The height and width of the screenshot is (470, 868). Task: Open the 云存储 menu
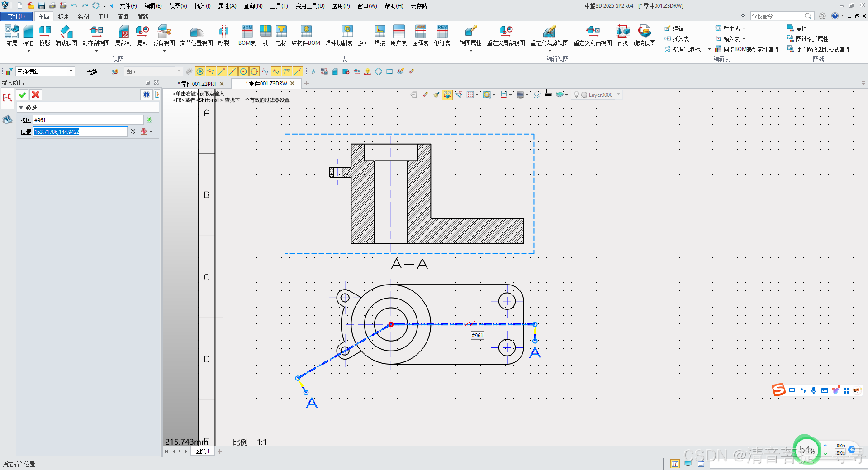419,6
